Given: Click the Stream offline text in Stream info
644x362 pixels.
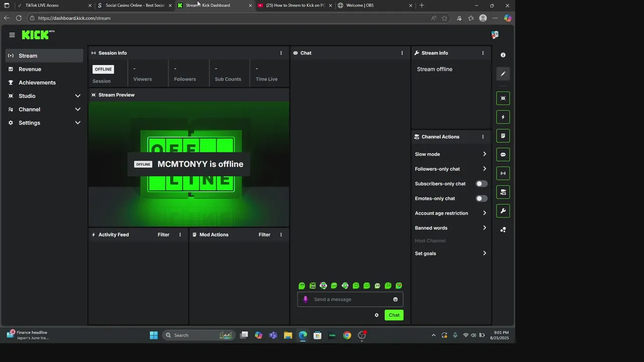Looking at the screenshot, I should pos(435,69).
